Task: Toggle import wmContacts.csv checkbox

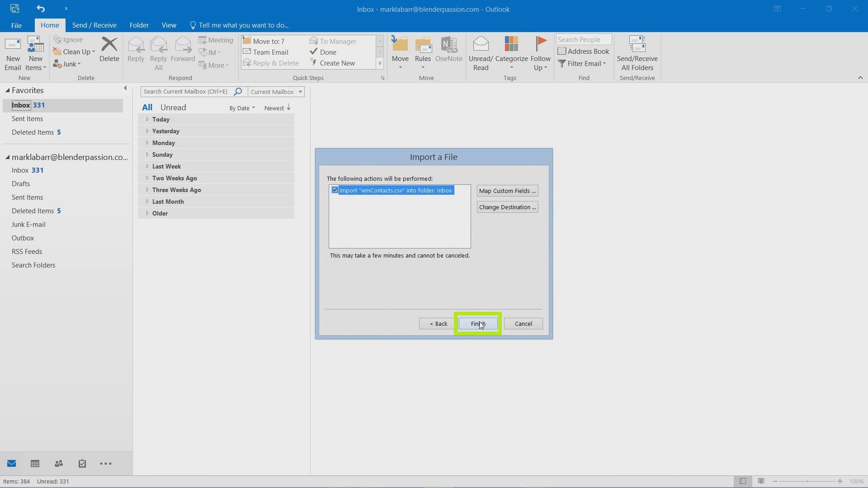Action: (335, 189)
